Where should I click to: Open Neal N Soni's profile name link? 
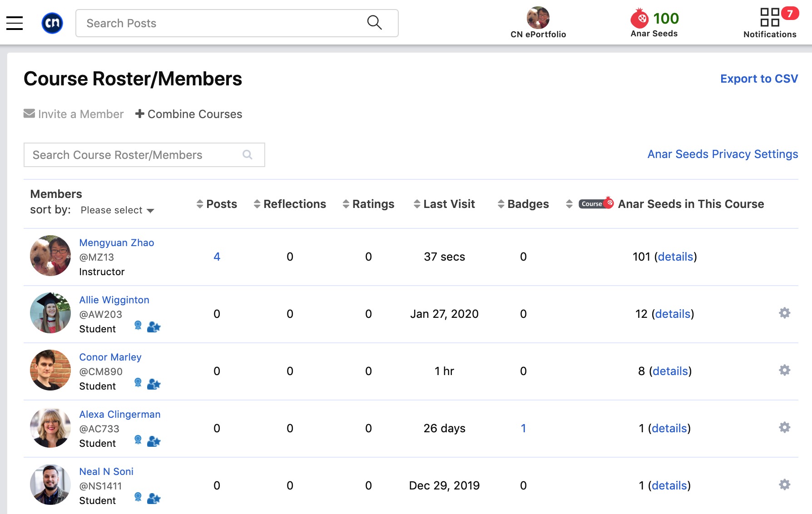[106, 471]
